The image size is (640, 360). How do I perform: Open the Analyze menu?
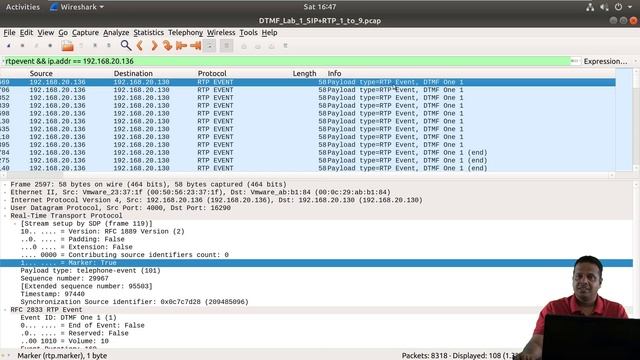tap(116, 33)
